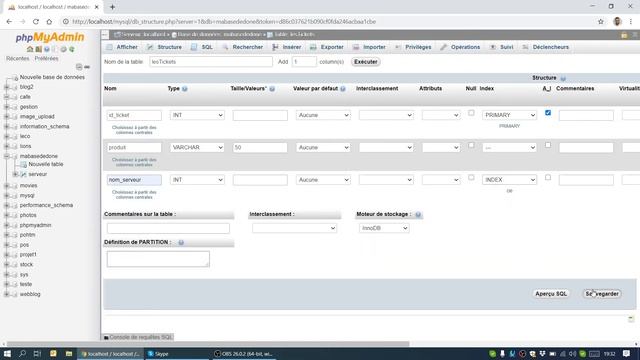Expand the serveur table node

pos(16,174)
